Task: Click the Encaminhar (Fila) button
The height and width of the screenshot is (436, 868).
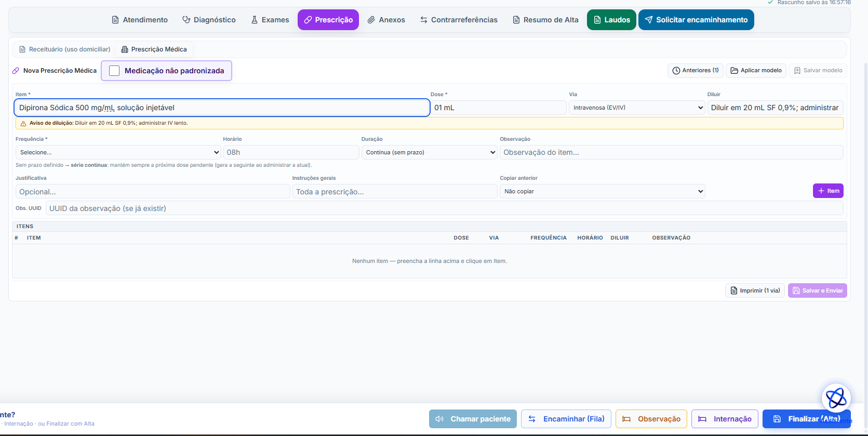Action: pyautogui.click(x=566, y=419)
